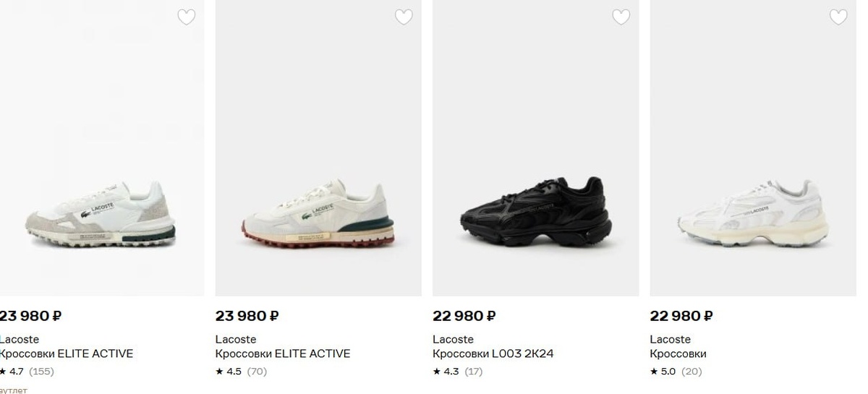Show the 70 reviews for the 4.5-rated sneaker

(x=258, y=372)
